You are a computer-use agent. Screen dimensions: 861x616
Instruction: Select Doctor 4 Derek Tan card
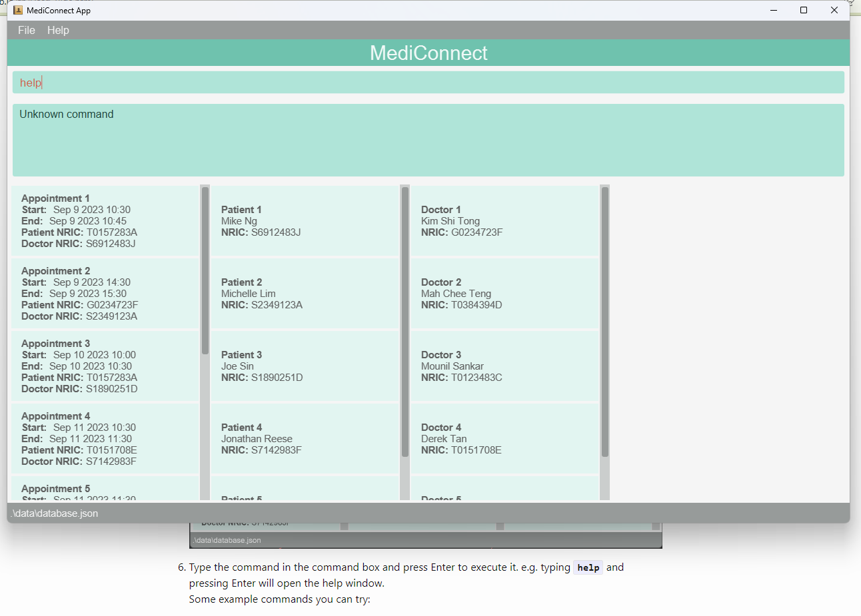pos(504,438)
